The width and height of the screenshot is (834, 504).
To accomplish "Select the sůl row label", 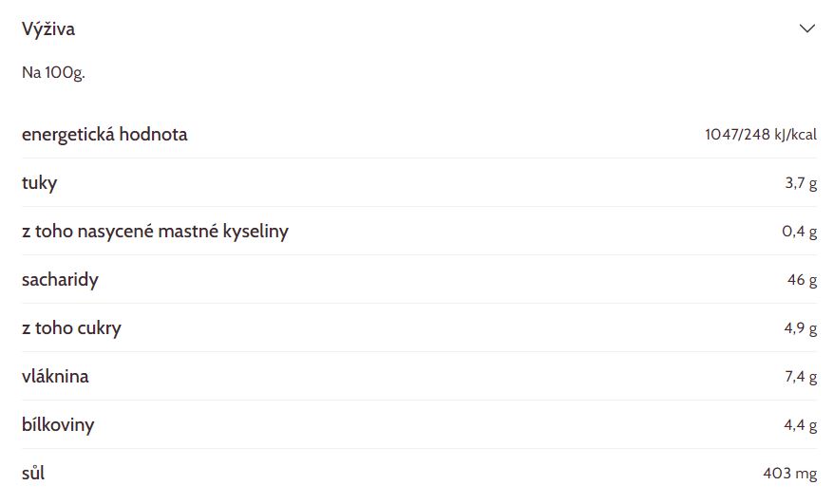I will [33, 474].
